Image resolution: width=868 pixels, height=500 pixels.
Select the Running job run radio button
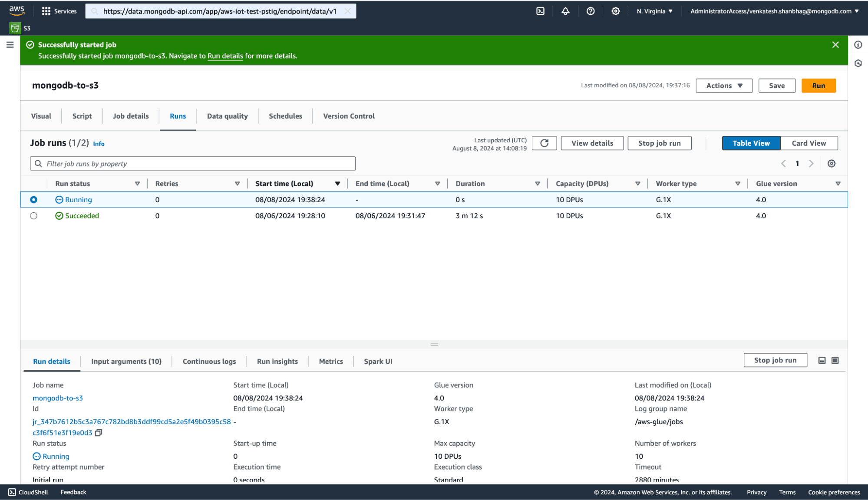click(34, 200)
